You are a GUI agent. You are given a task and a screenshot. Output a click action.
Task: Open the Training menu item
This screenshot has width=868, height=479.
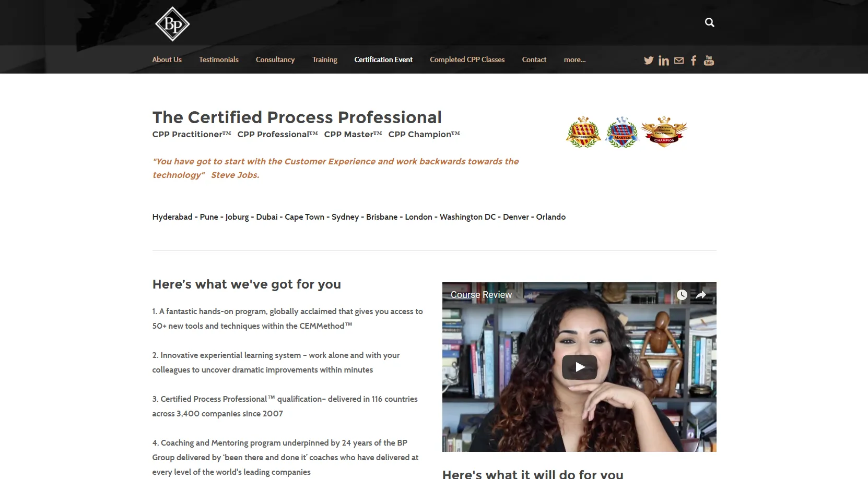pos(325,59)
